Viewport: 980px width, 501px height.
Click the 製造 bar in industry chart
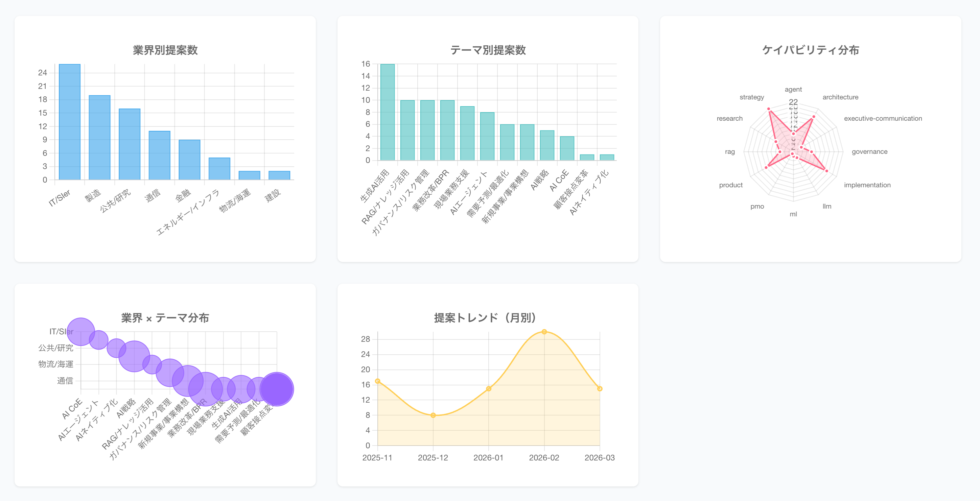100,137
